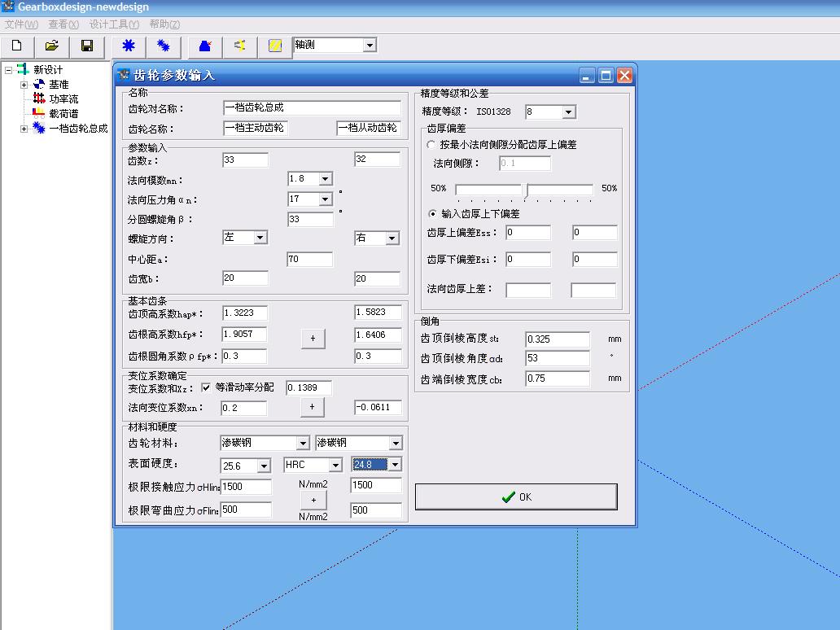Click the plus button in 基本齿条 section
840x630 pixels.
point(313,339)
